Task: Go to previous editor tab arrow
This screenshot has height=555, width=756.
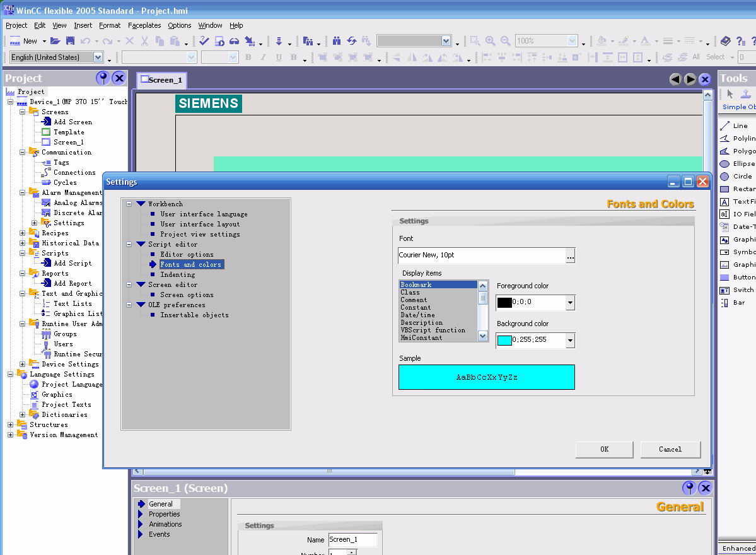Action: 675,79
